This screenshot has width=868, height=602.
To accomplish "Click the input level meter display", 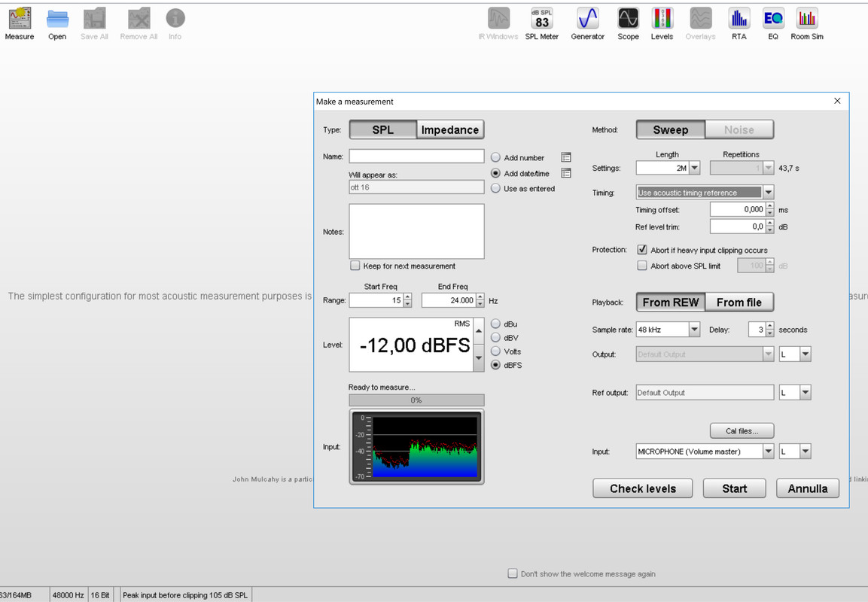I will [416, 447].
